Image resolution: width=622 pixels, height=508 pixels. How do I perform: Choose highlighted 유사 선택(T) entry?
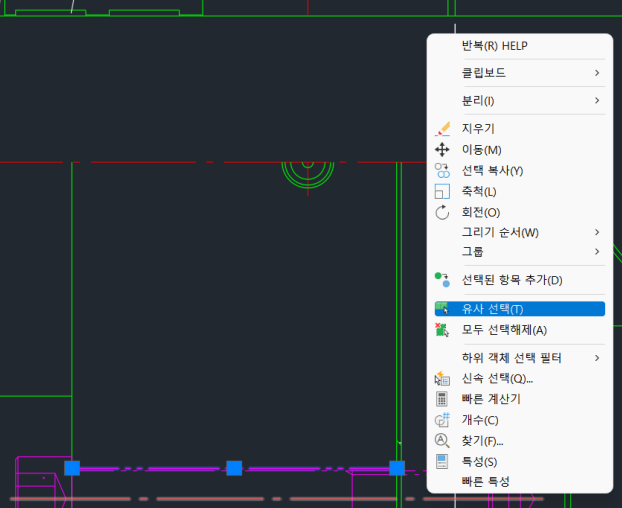tap(520, 309)
